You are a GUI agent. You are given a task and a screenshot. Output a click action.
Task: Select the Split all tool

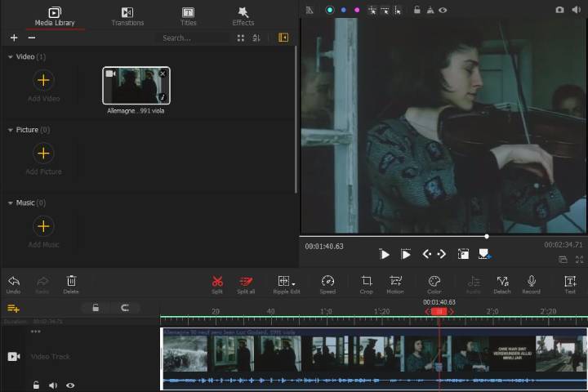point(246,281)
